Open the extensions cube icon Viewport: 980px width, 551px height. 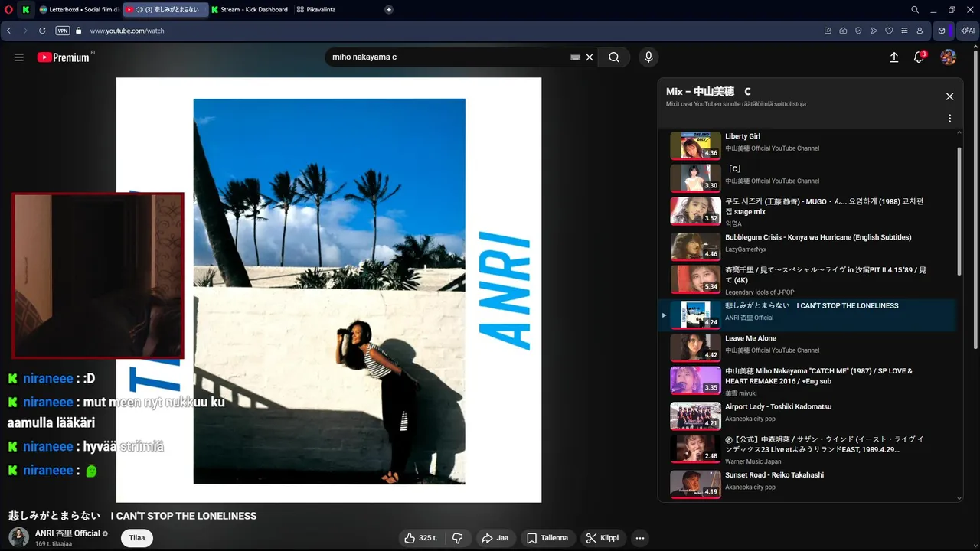point(942,31)
